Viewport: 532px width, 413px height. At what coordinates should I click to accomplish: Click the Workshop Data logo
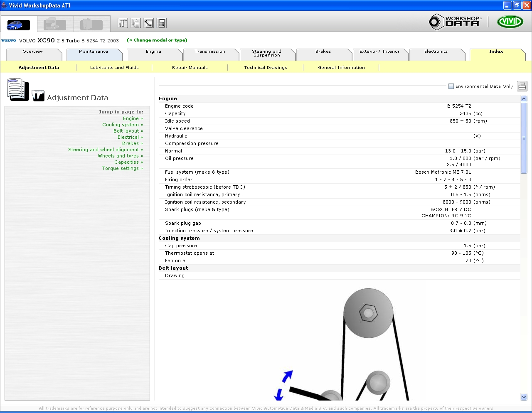point(455,22)
